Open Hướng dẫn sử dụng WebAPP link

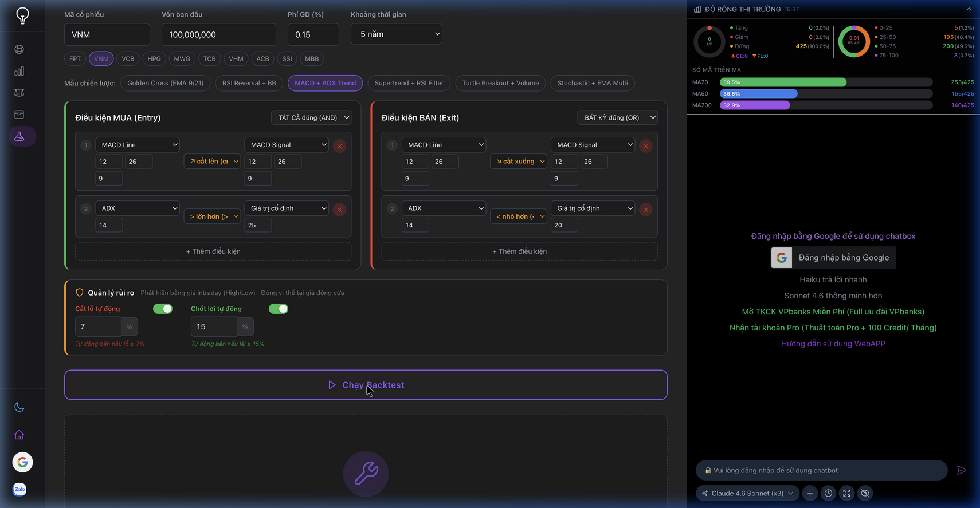click(x=833, y=344)
